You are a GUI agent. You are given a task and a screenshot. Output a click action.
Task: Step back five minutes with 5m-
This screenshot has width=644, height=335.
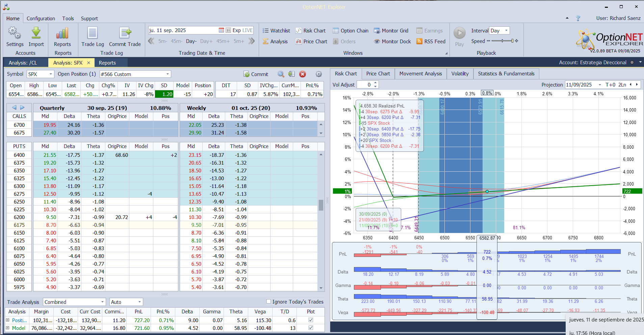coord(163,41)
